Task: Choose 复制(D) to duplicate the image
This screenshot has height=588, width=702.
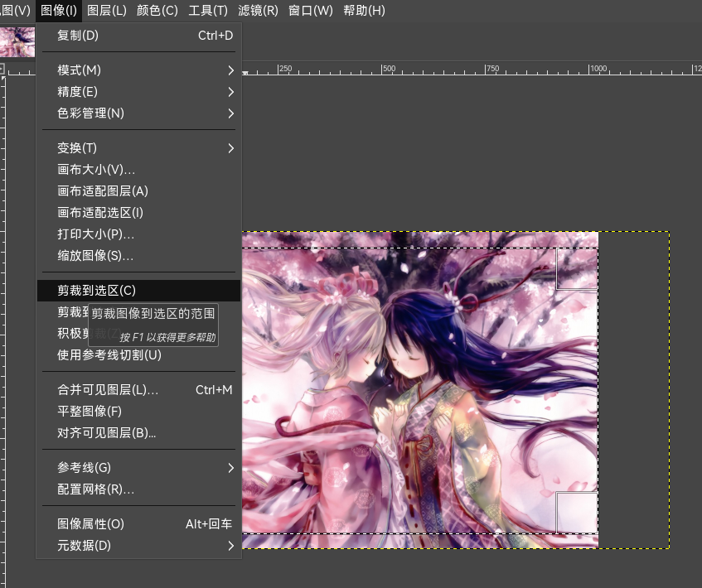Action: tap(138, 36)
